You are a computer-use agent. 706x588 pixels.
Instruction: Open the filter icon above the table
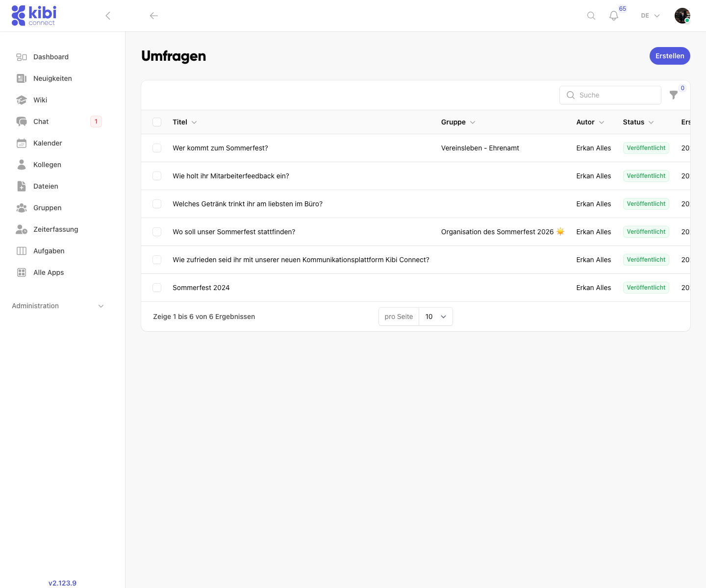[674, 95]
